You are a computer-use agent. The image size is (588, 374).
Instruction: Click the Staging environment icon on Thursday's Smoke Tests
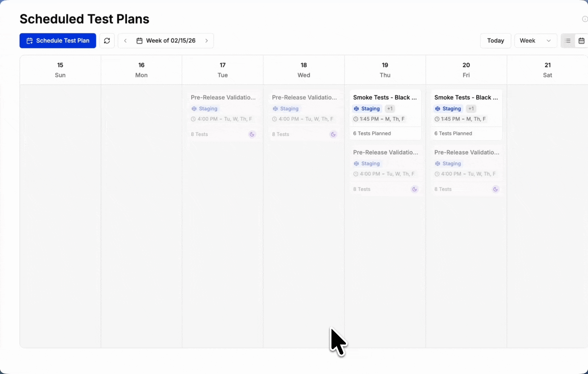[357, 108]
